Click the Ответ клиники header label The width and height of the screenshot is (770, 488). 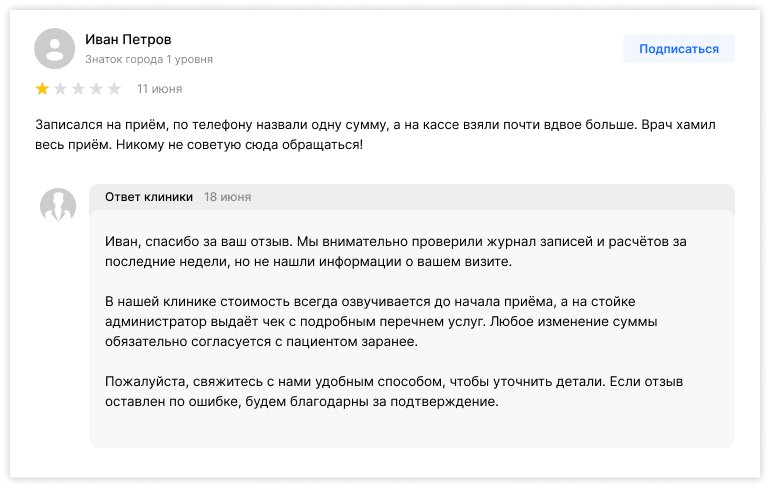[x=149, y=197]
